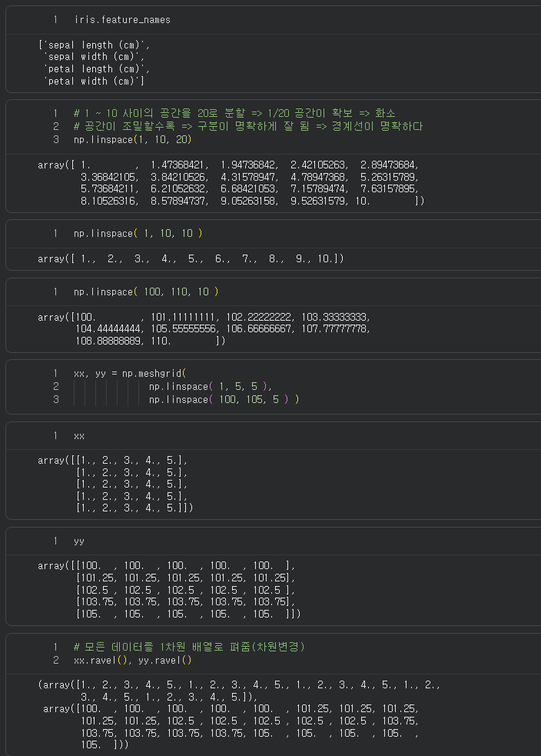The height and width of the screenshot is (756, 541).
Task: Click the np.linspace( 100, 105, 5 ) code line
Action: (224, 400)
